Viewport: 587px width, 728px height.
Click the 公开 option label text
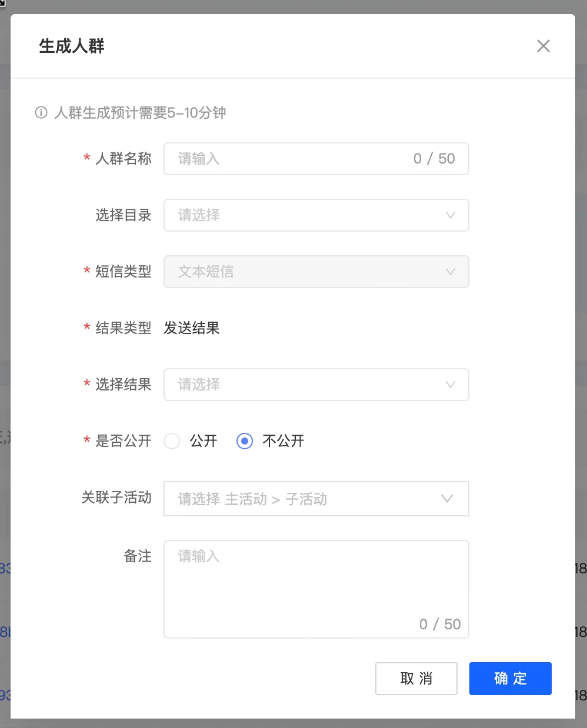204,441
